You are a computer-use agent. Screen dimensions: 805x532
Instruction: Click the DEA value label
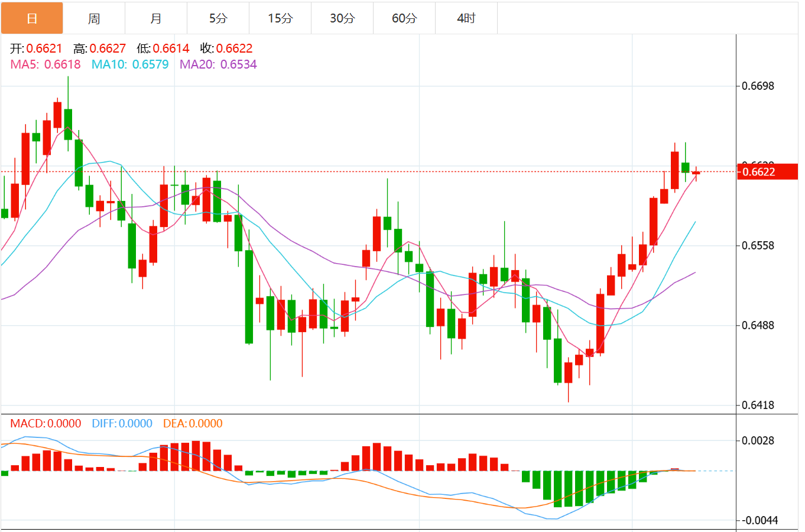click(x=193, y=423)
